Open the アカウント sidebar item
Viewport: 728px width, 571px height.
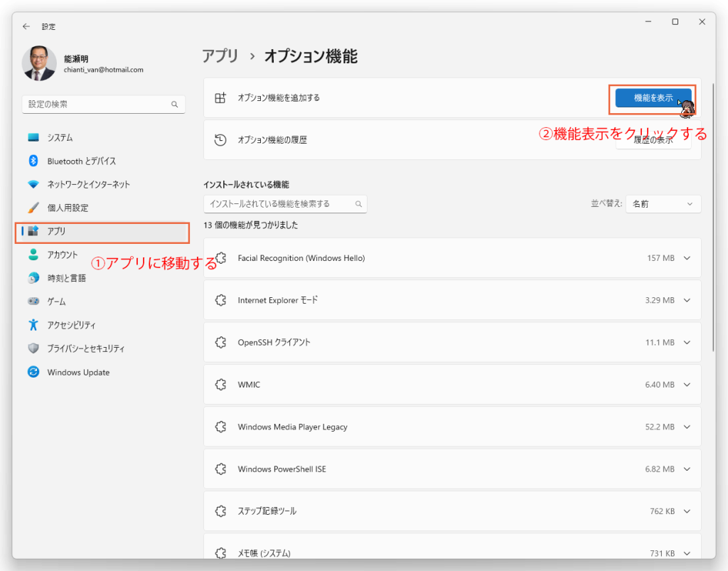coord(63,255)
